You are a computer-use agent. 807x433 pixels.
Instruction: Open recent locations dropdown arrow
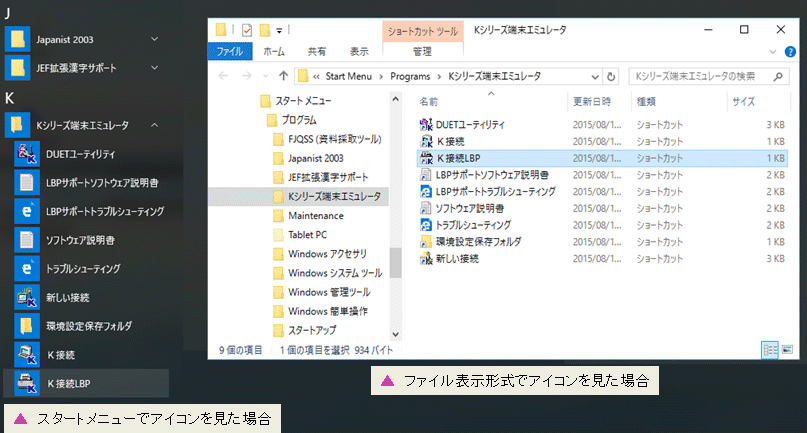(266, 76)
